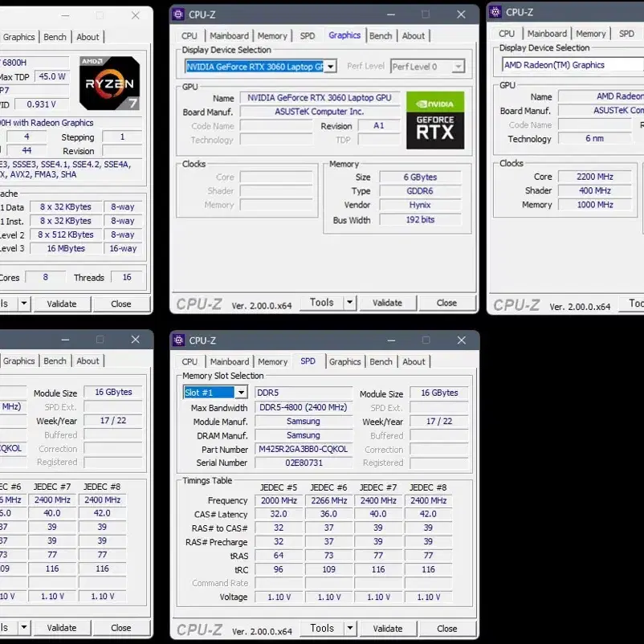Click the Tools button in the NVIDIA graphics window
The image size is (644, 644).
(x=322, y=303)
